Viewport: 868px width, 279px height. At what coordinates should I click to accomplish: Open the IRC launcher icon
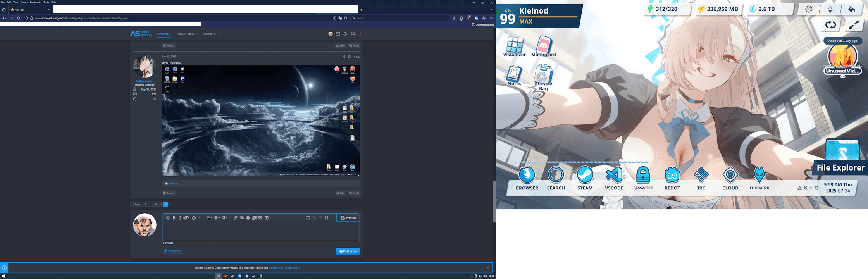point(701,178)
